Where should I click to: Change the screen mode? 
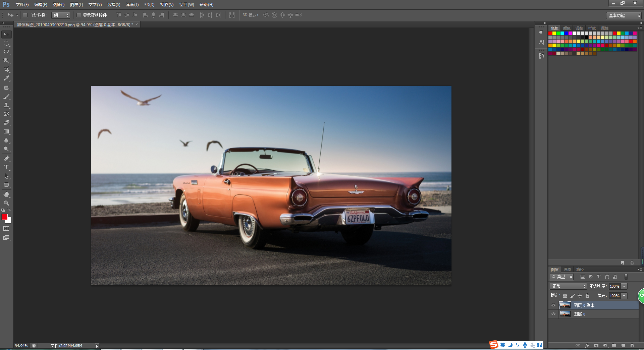pyautogui.click(x=6, y=238)
